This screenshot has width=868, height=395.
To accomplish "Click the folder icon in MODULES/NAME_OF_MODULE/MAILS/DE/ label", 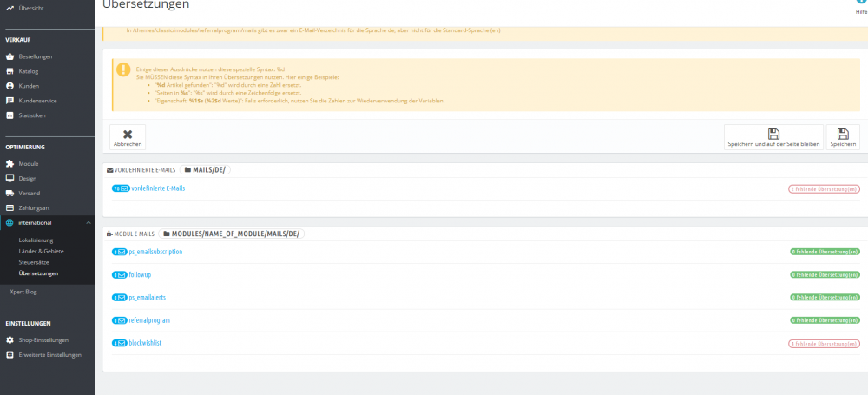I will [x=166, y=234].
